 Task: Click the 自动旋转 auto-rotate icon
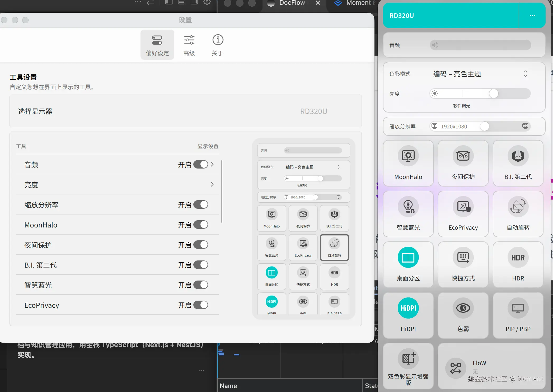[518, 207]
